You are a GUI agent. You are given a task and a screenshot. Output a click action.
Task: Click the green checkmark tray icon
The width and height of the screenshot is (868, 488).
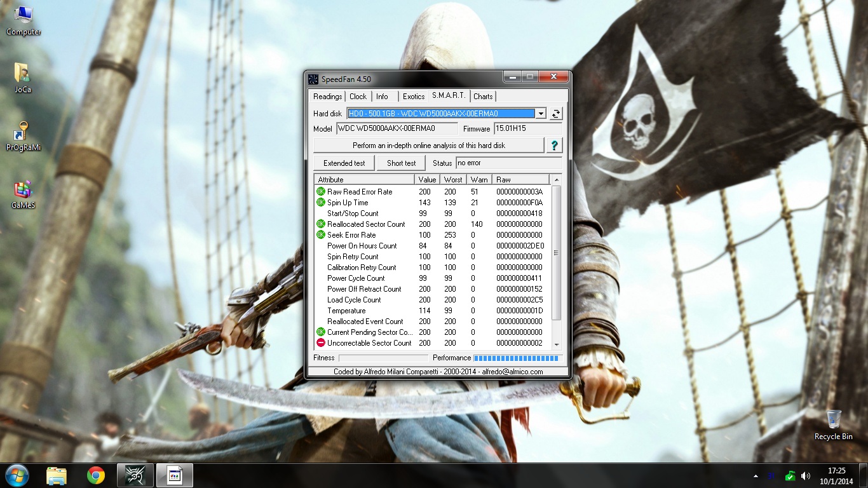click(790, 476)
